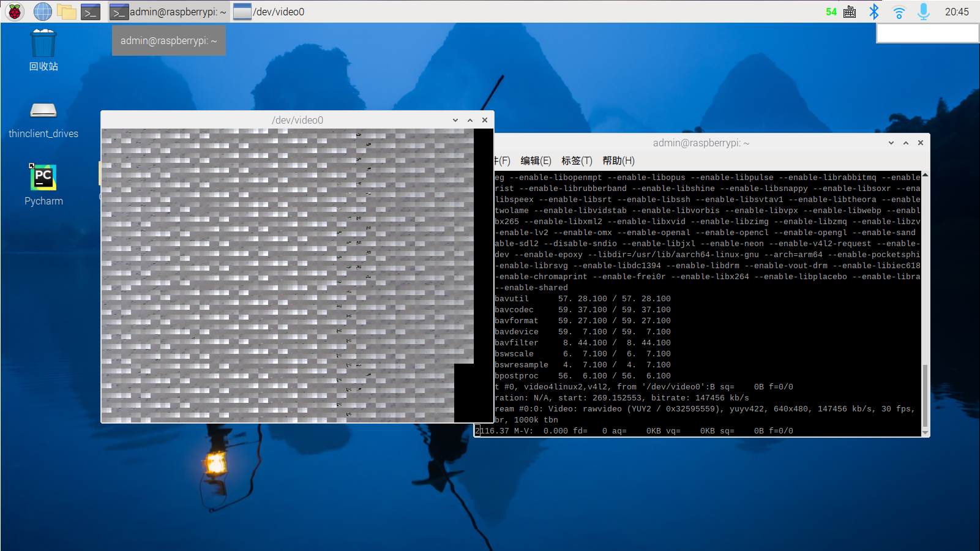
Task: Click the keyboard input method tray icon
Action: pos(850,12)
